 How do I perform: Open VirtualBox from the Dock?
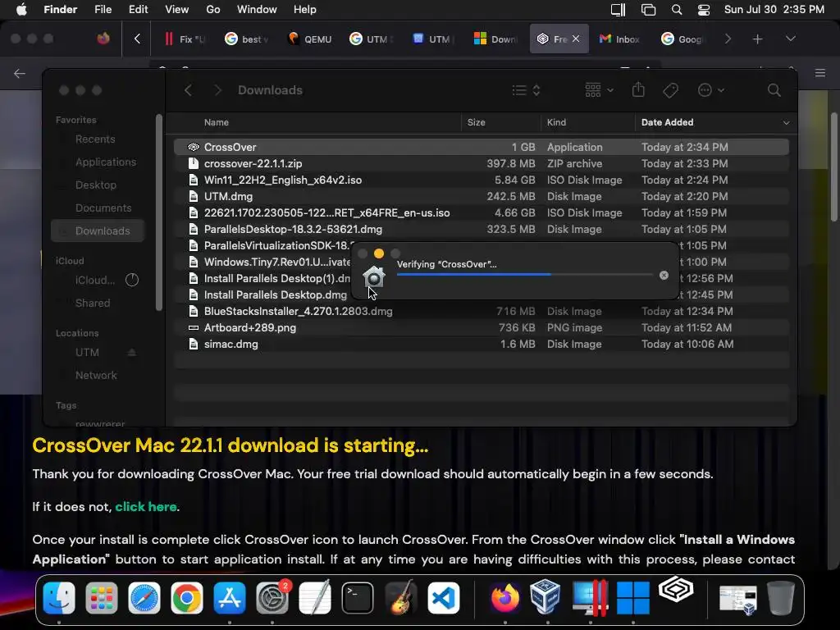click(x=546, y=598)
